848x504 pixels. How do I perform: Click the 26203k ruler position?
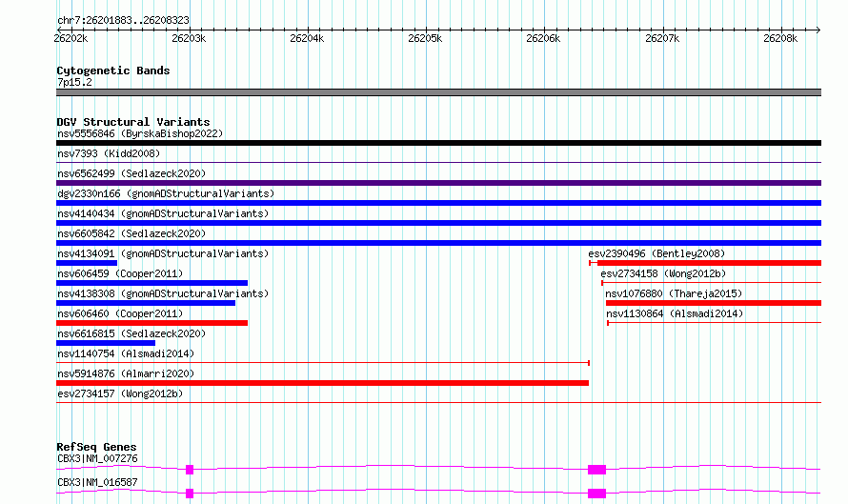tap(189, 38)
